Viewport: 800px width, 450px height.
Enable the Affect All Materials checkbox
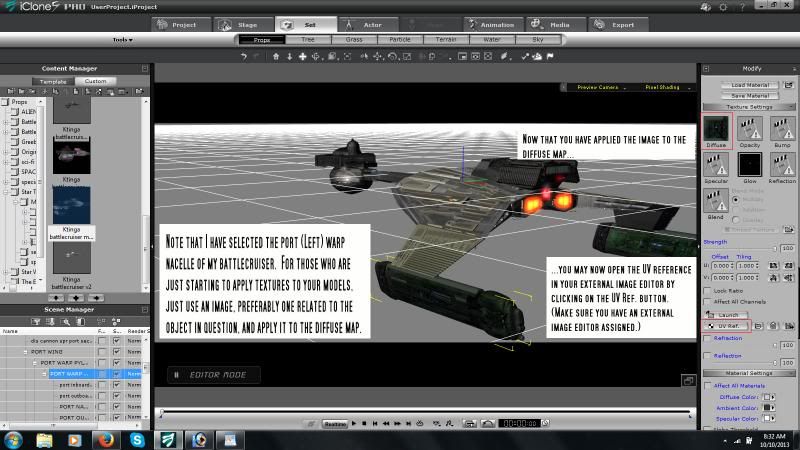[707, 386]
